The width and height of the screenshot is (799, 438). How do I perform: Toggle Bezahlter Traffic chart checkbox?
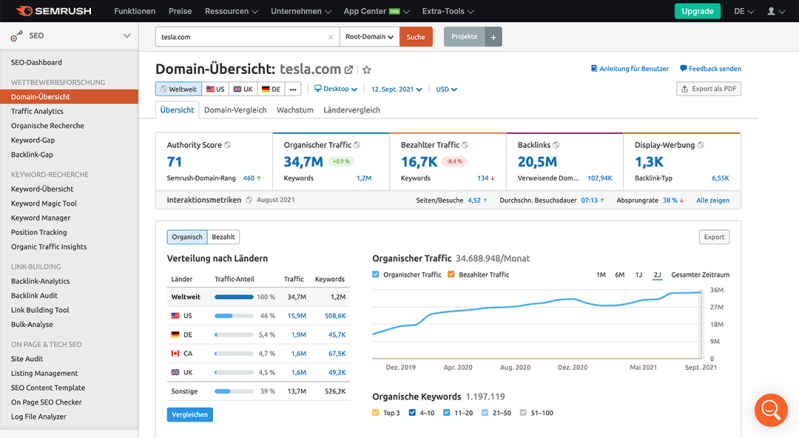(451, 275)
